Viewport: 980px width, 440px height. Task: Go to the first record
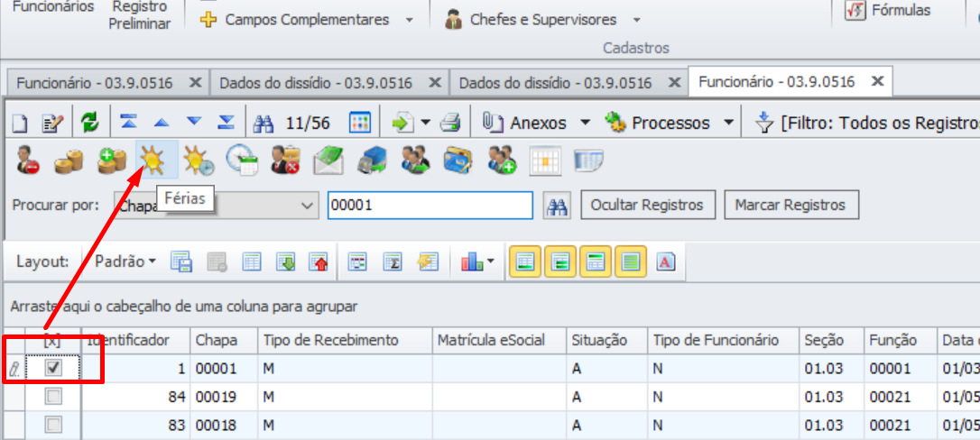(129, 123)
